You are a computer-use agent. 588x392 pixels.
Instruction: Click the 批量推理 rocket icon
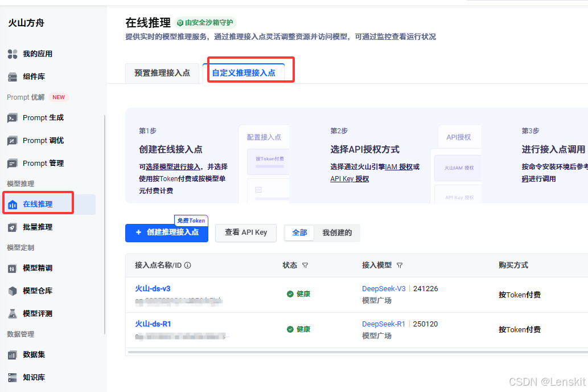(13, 227)
